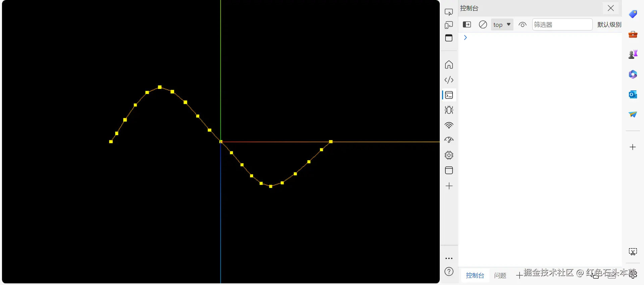Screen dimensions: 644x285
Task: Create live expression eye icon
Action: (523, 24)
